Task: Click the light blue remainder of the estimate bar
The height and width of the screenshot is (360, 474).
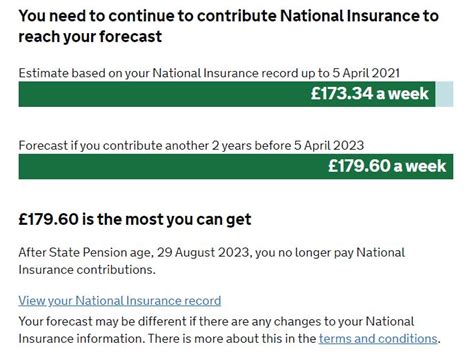Action: (x=444, y=94)
